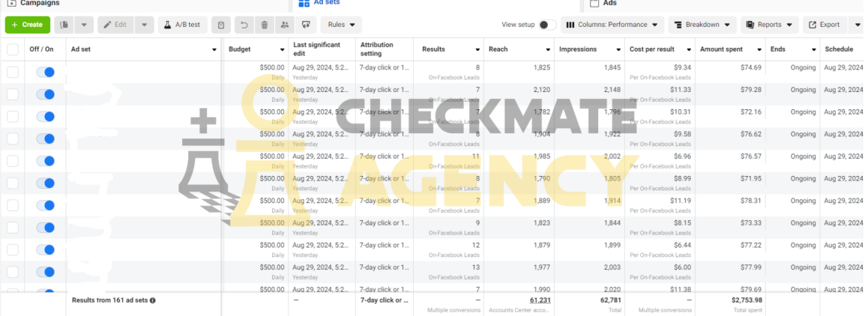Screen dimensions: 868x316
Task: Click the 62,781 total impressions value
Action: 610,300
